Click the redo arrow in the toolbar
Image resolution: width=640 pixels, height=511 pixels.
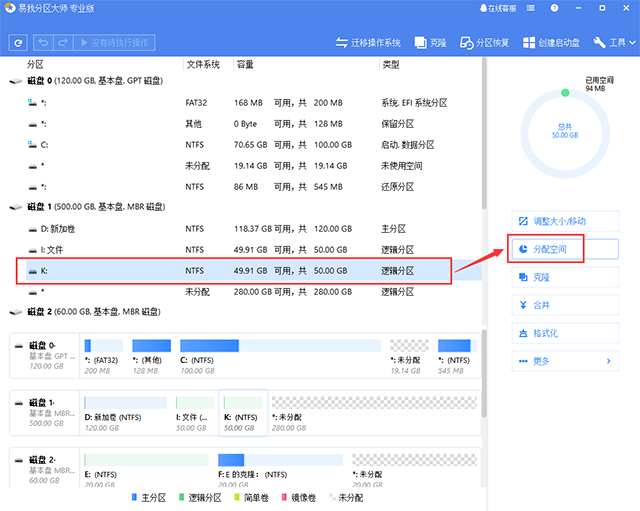tap(63, 43)
